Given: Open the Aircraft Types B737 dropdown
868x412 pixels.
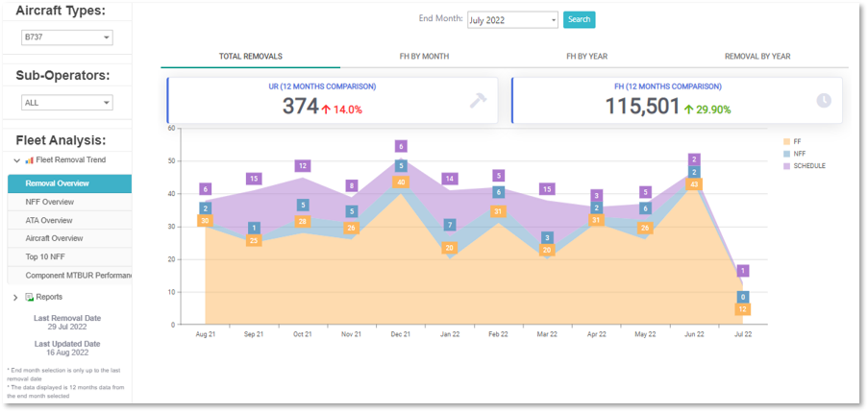Looking at the screenshot, I should 66,37.
